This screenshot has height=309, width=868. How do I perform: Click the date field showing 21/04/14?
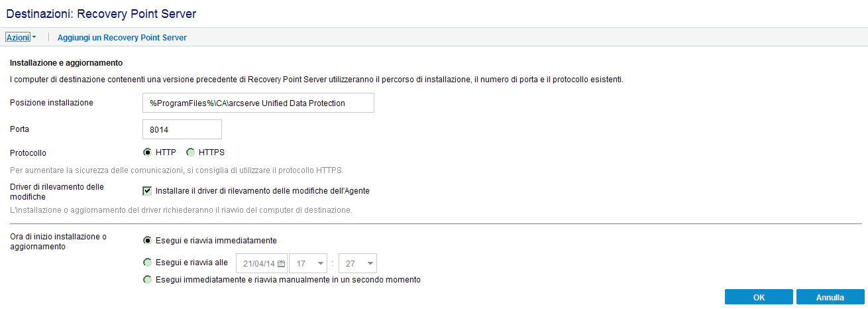[x=259, y=263]
